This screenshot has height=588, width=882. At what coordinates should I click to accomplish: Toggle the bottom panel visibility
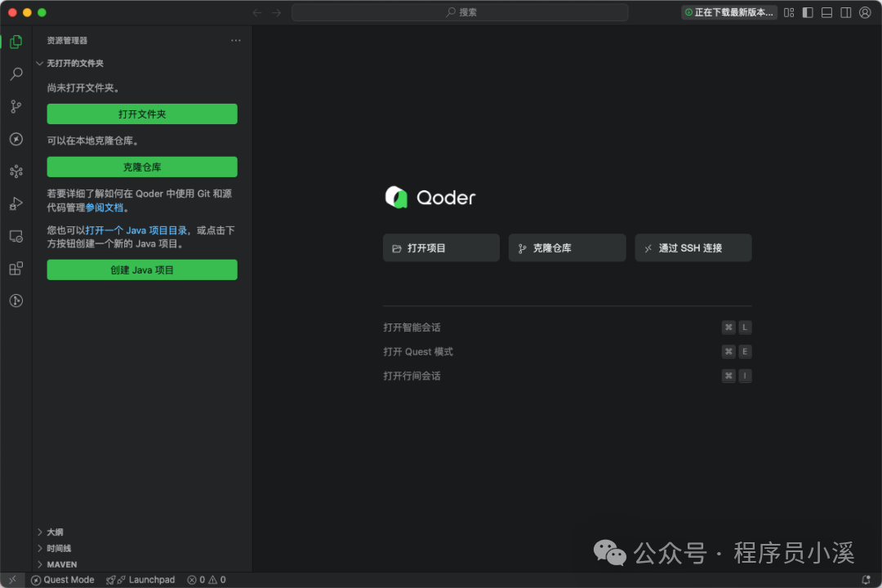826,12
